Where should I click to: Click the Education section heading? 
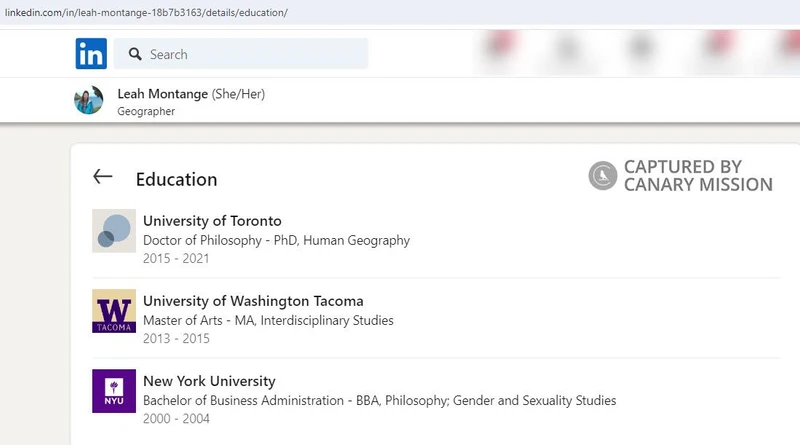[177, 180]
